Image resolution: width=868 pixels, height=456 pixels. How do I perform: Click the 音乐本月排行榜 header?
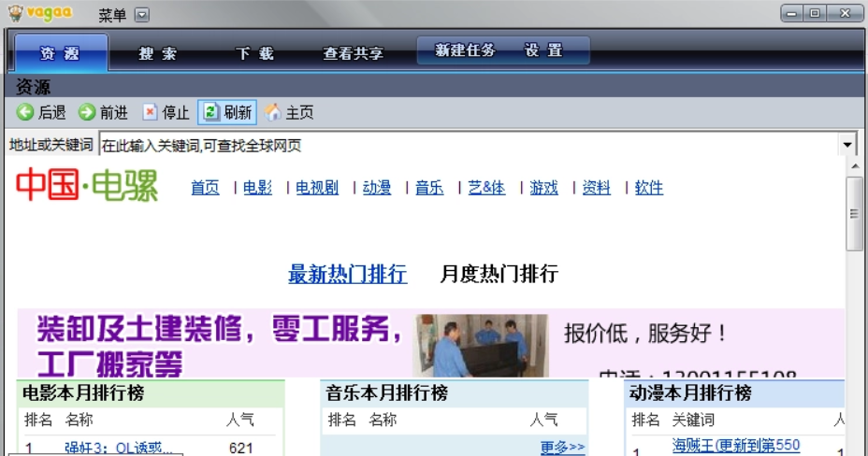point(386,393)
